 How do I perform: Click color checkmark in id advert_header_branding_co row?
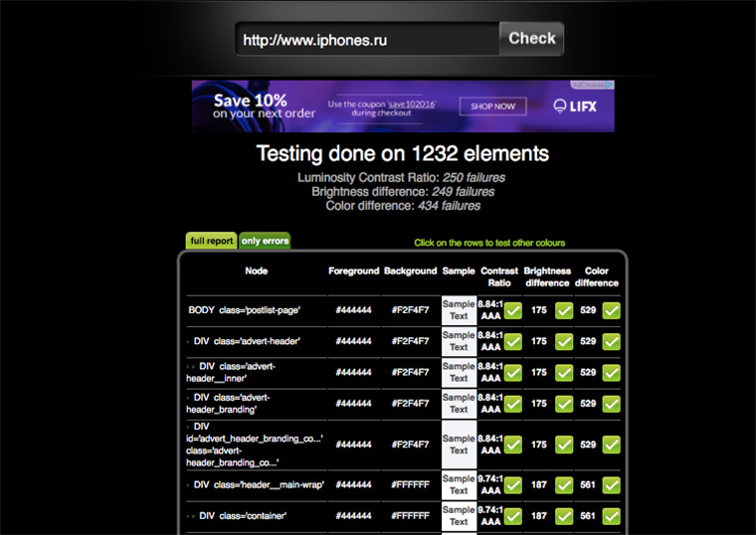click(x=612, y=445)
